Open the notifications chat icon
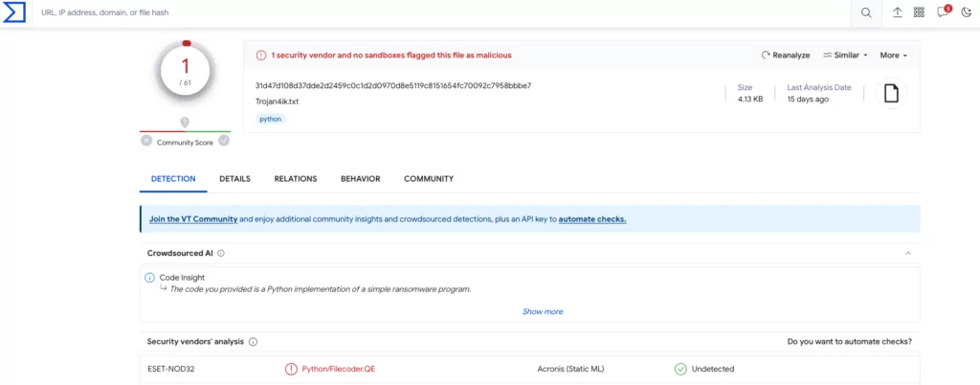Image resolution: width=980 pixels, height=385 pixels. 943,11
